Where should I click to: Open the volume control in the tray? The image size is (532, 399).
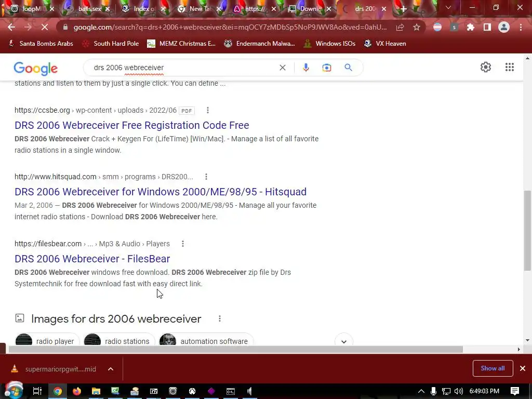[458, 391]
